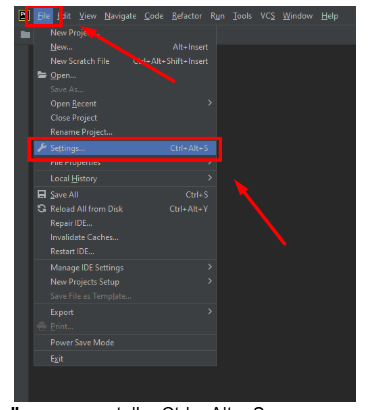Choose Save All menu entry

pyautogui.click(x=125, y=195)
